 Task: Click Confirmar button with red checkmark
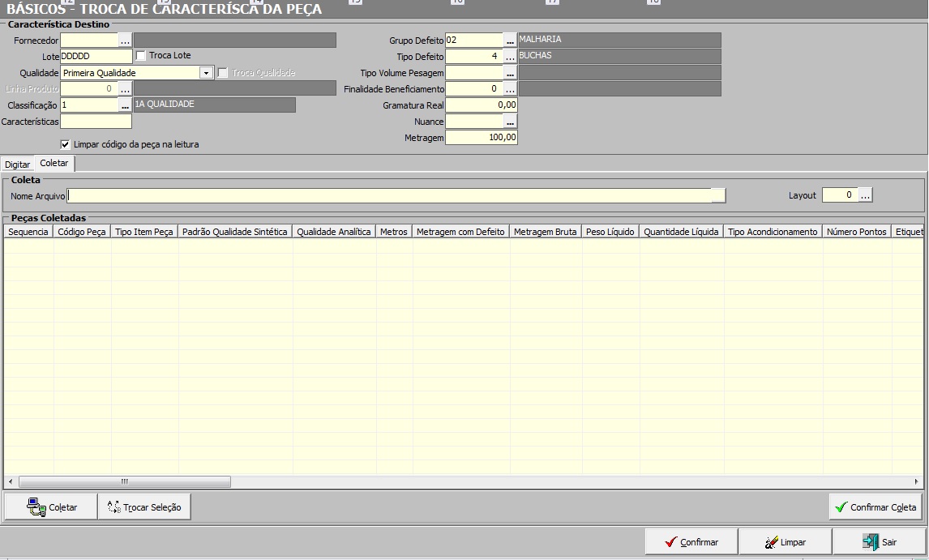coord(691,542)
